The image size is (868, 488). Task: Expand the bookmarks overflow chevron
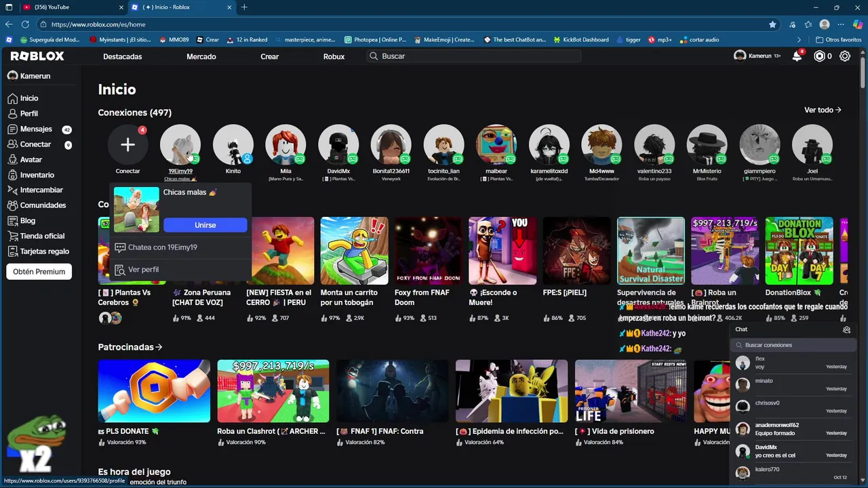pyautogui.click(x=799, y=40)
